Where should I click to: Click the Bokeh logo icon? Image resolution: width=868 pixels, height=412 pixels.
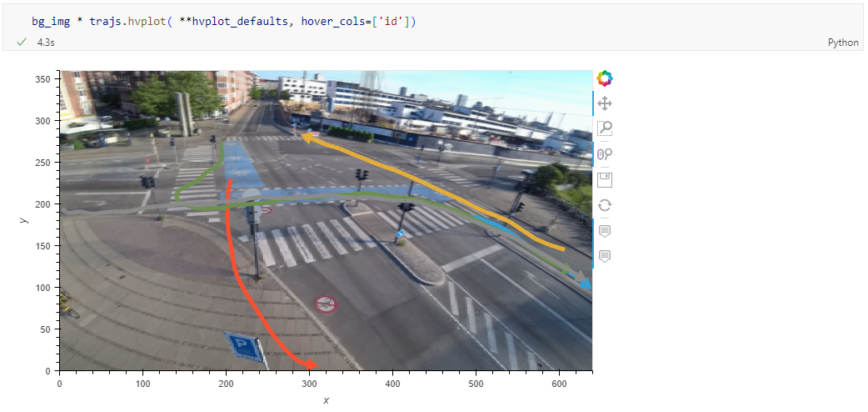tap(605, 78)
